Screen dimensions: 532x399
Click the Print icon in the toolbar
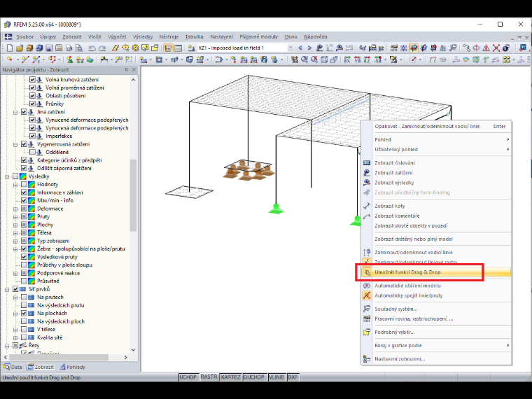coord(69,48)
